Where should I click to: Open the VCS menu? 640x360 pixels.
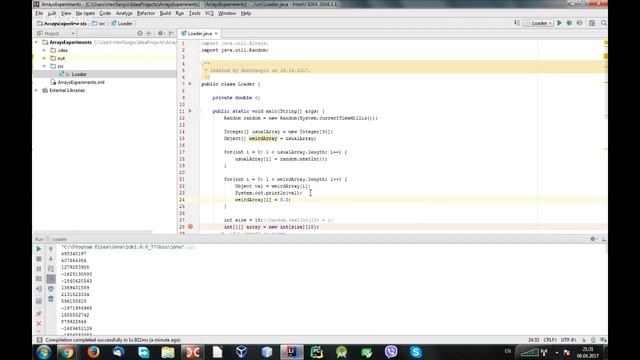209,13
